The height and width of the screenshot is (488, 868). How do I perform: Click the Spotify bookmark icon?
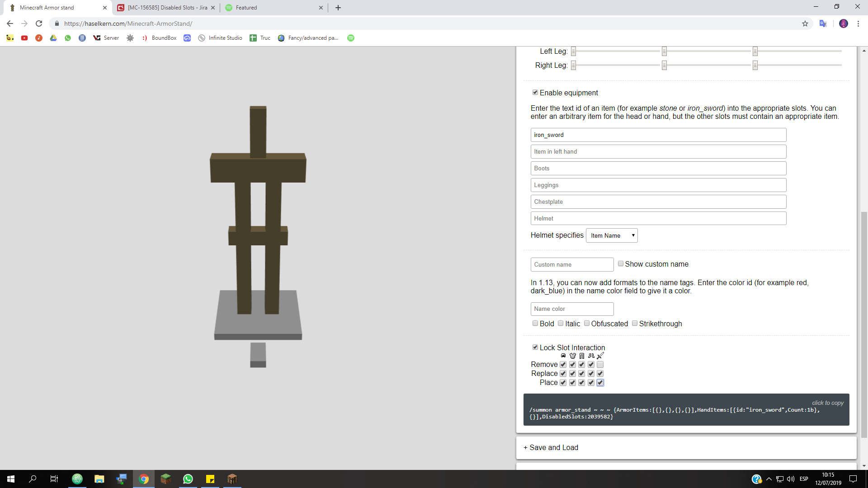(x=351, y=38)
